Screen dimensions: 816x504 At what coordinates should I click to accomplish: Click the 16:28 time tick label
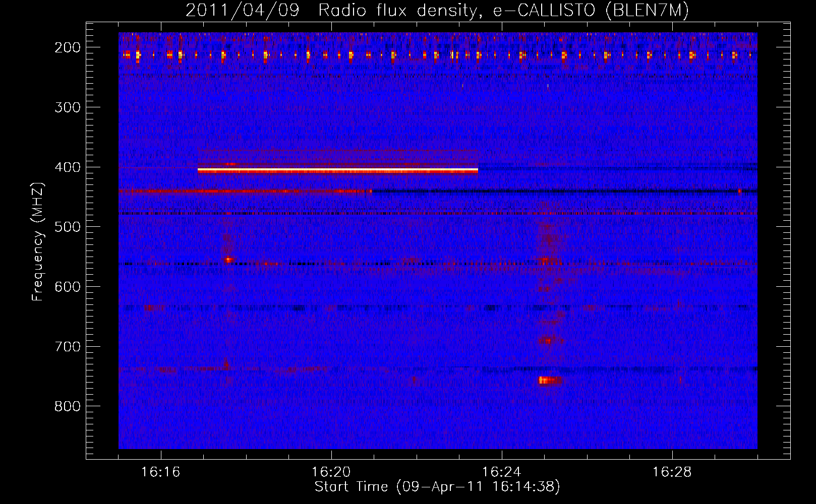[x=672, y=472]
